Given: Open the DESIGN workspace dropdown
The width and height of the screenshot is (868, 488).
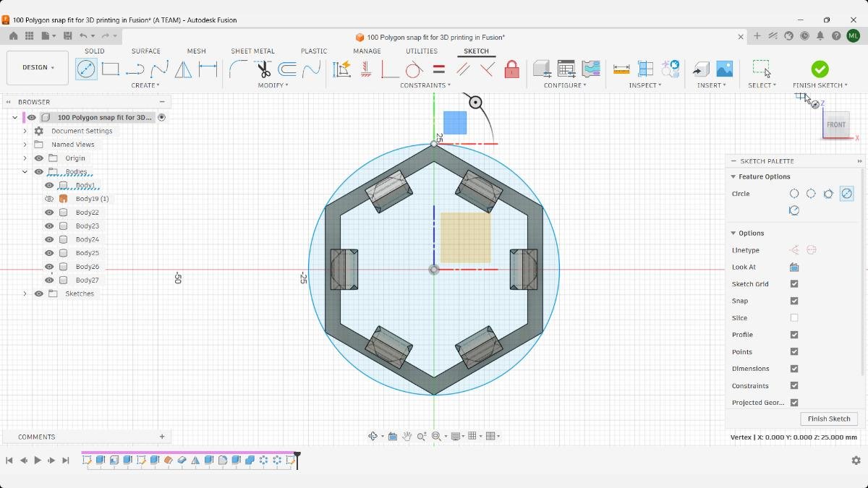Looking at the screenshot, I should point(38,68).
